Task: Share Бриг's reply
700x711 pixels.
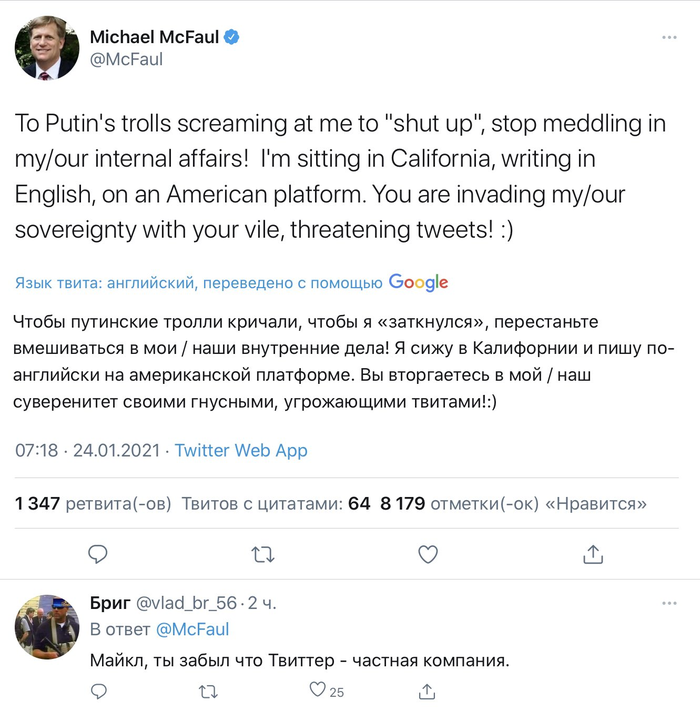Action: pos(427,690)
